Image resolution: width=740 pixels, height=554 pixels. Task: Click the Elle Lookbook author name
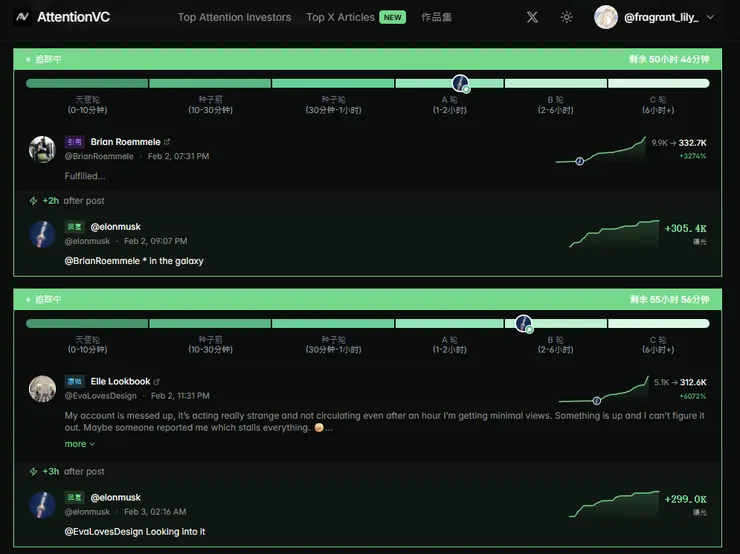120,381
